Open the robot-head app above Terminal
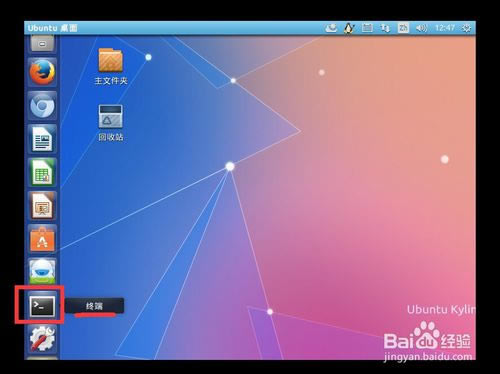Viewport: 500px width, 374px height. tap(42, 272)
